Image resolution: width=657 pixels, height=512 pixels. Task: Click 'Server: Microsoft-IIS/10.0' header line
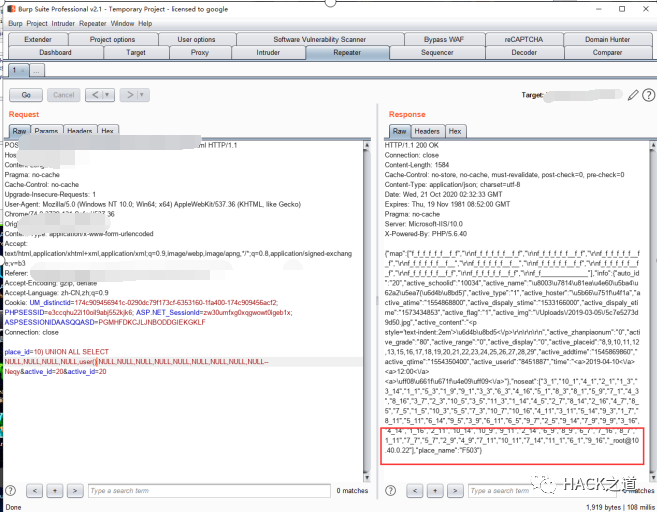[424, 224]
